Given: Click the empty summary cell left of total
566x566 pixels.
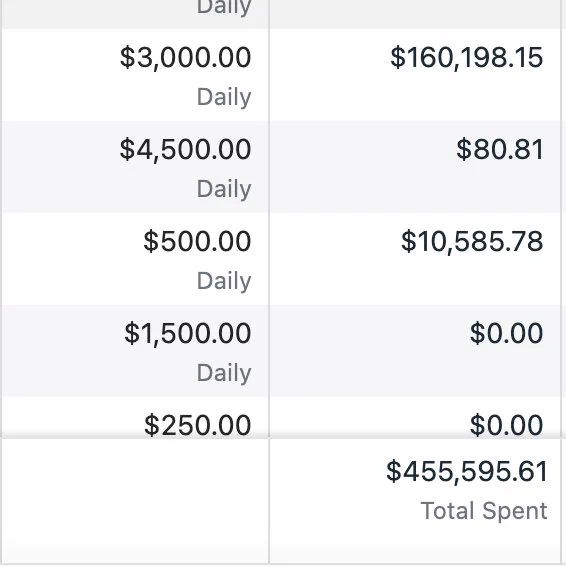Looking at the screenshot, I should 135,501.
